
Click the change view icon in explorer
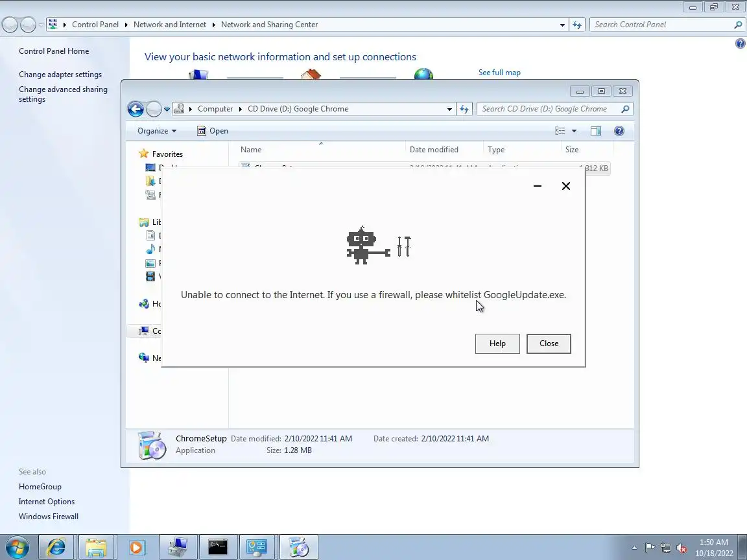pos(560,131)
